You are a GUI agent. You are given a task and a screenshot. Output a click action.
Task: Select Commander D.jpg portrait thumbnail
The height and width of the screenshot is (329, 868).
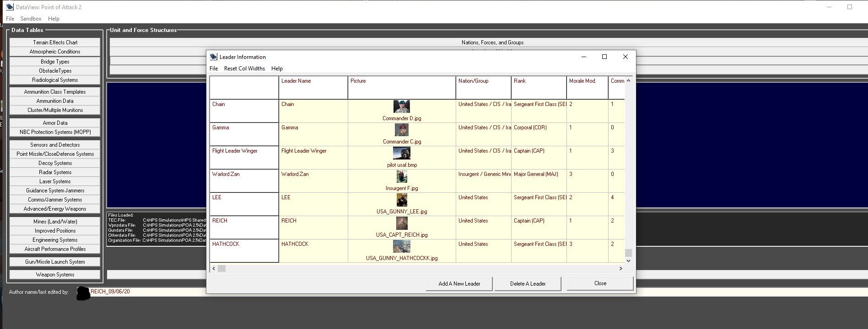point(402,106)
